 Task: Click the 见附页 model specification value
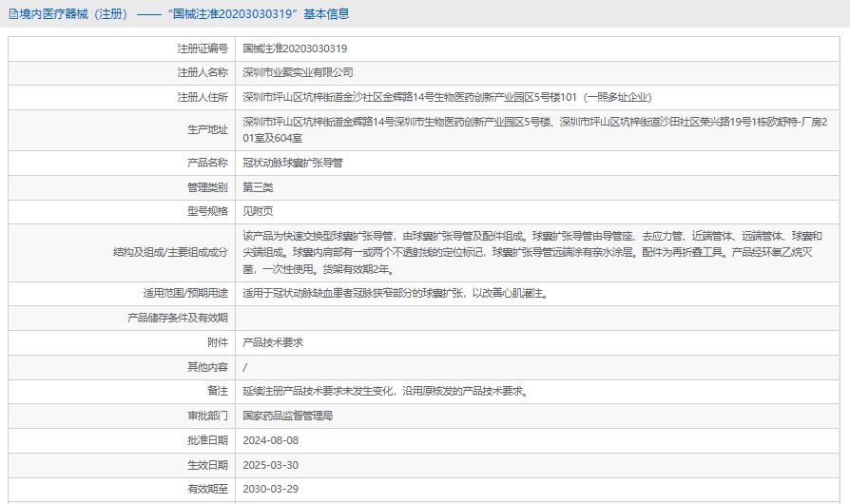(258, 211)
